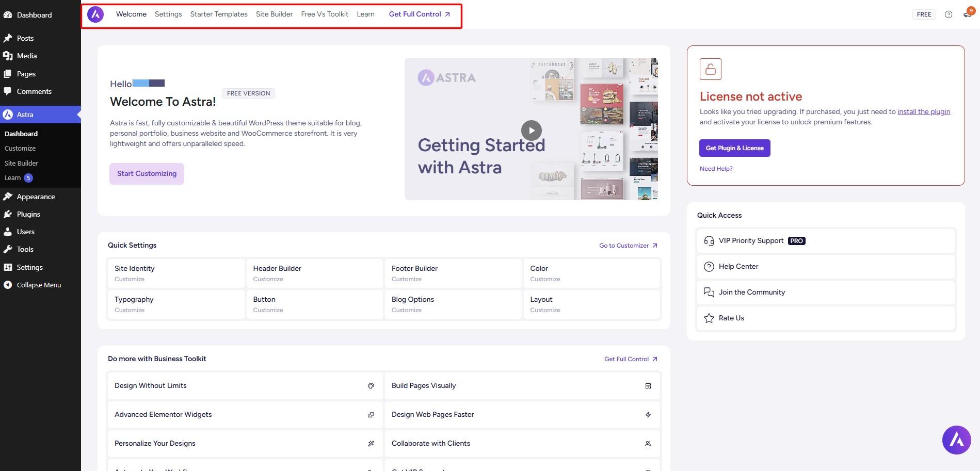Switch to the Settings tab in Astra header
The height and width of the screenshot is (471, 980).
click(x=168, y=14)
